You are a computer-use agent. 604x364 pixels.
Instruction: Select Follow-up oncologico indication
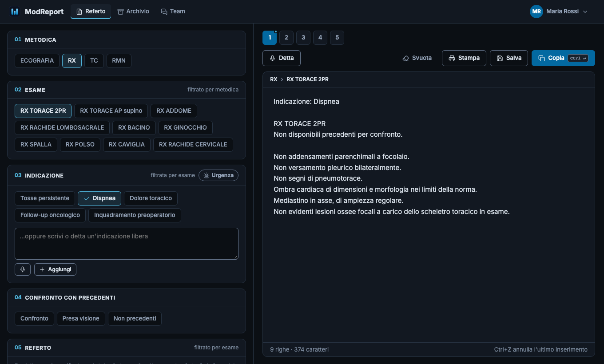point(50,215)
